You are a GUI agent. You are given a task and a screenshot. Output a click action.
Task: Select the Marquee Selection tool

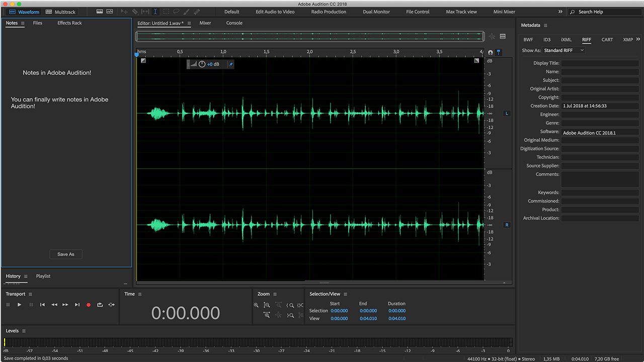click(x=166, y=11)
